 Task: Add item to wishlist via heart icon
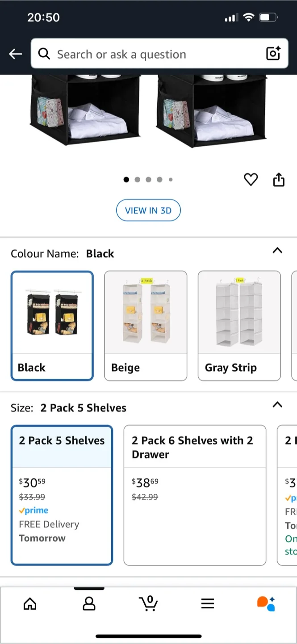pyautogui.click(x=251, y=179)
